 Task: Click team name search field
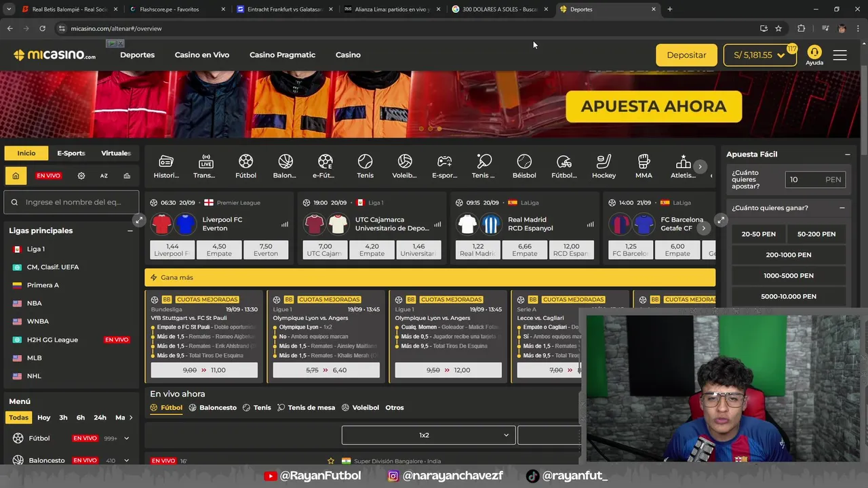tap(71, 202)
